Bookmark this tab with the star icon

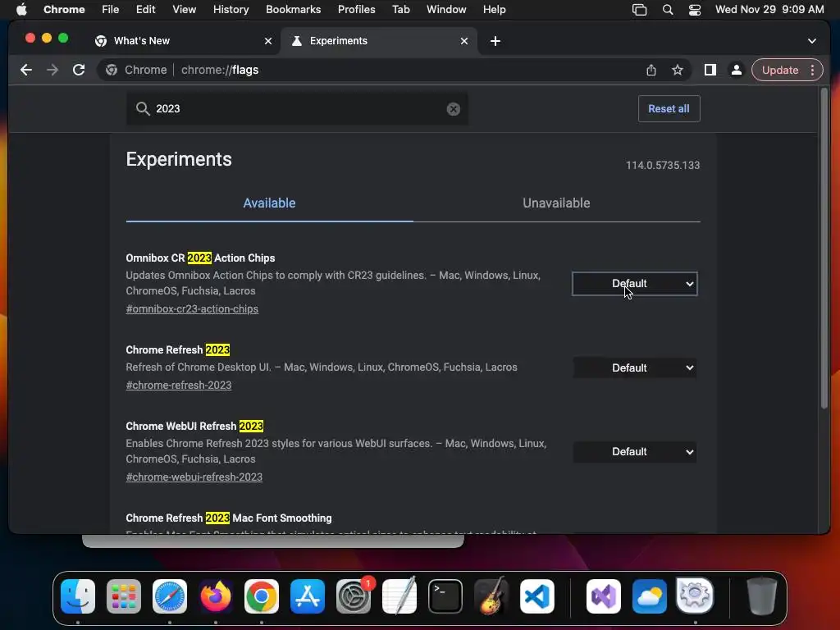677,71
